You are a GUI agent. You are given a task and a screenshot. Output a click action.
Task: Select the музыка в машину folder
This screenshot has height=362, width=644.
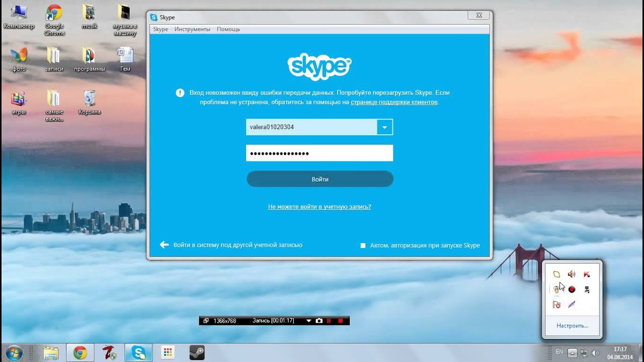[125, 20]
